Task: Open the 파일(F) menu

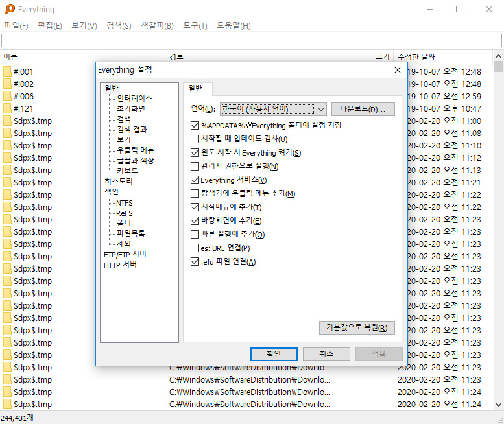Action: coord(16,25)
